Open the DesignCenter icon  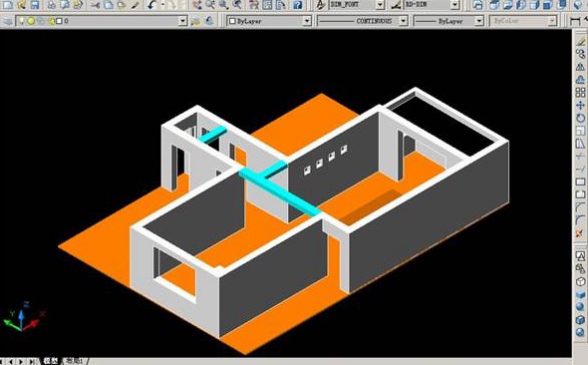[267, 5]
